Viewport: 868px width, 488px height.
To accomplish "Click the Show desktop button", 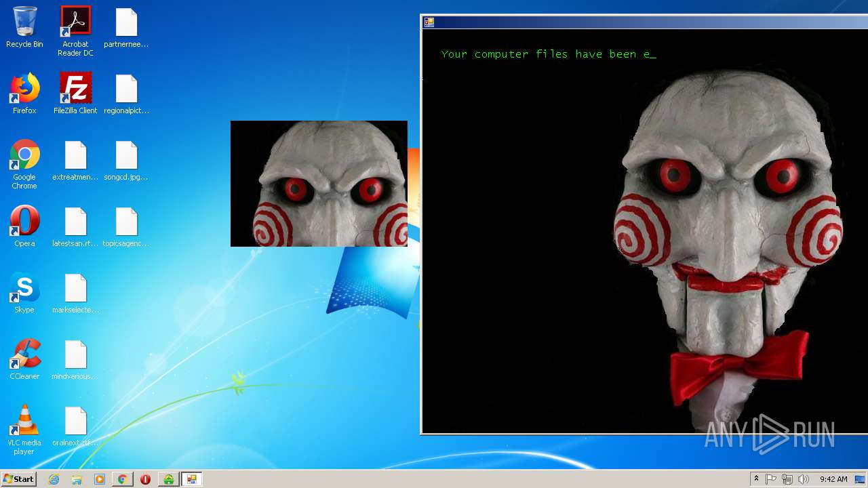I will tap(861, 479).
